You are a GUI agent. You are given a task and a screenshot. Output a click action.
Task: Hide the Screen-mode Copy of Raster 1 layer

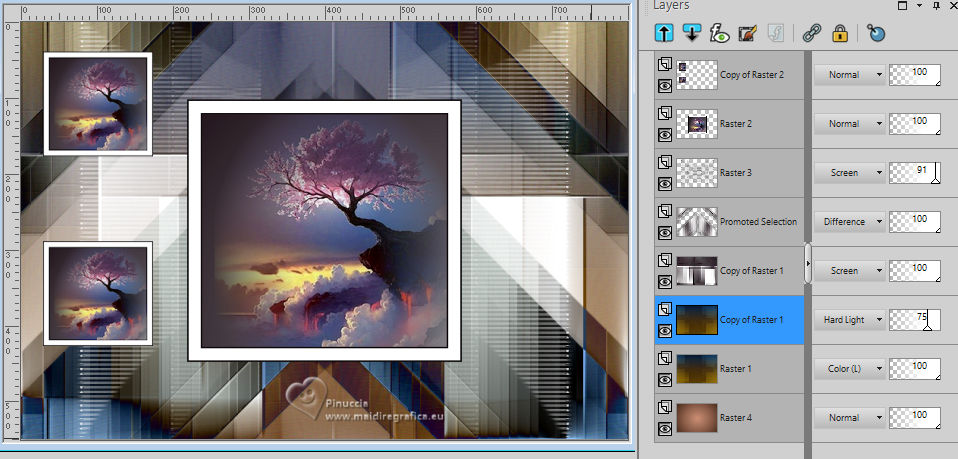[665, 281]
